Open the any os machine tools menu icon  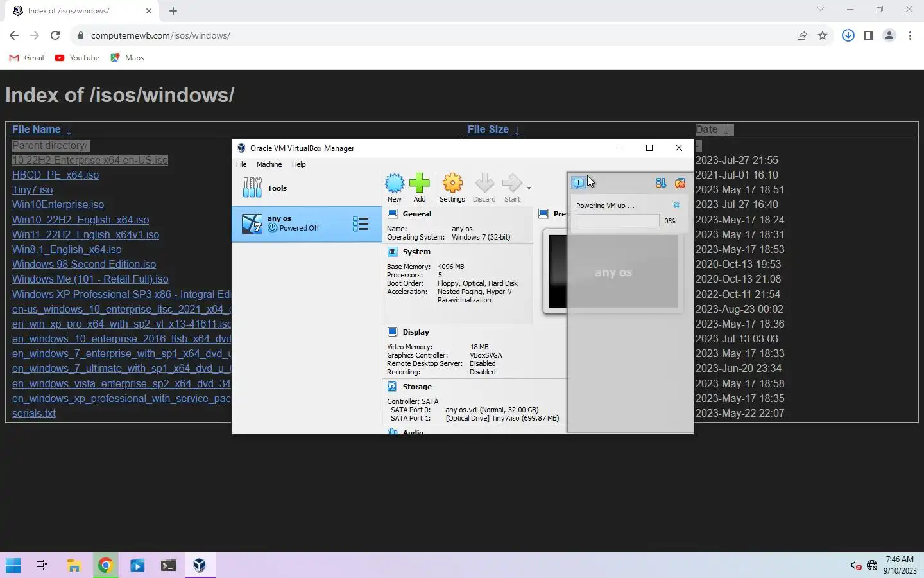361,224
